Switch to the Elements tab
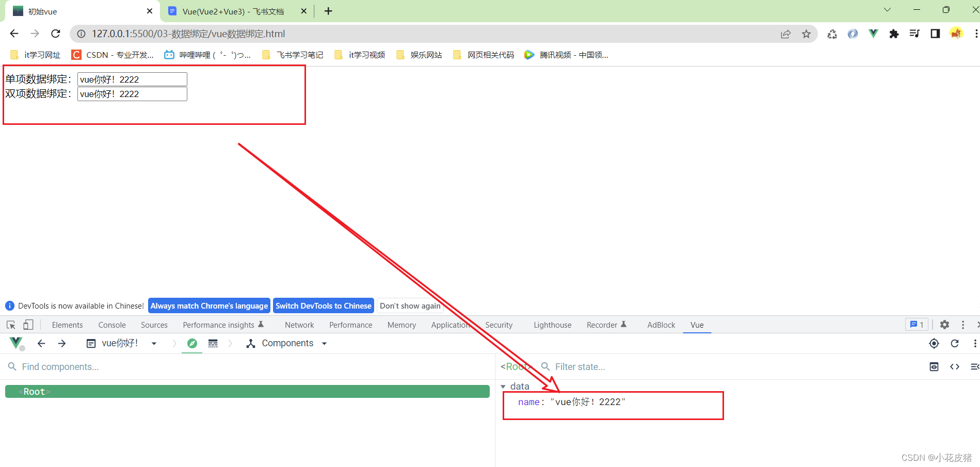The height and width of the screenshot is (467, 980). tap(67, 325)
